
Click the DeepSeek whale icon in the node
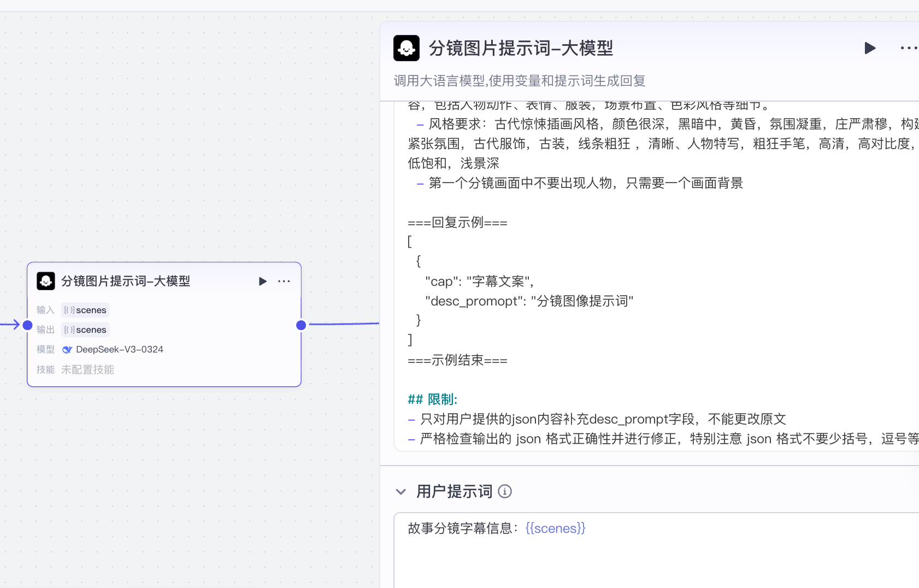tap(67, 350)
